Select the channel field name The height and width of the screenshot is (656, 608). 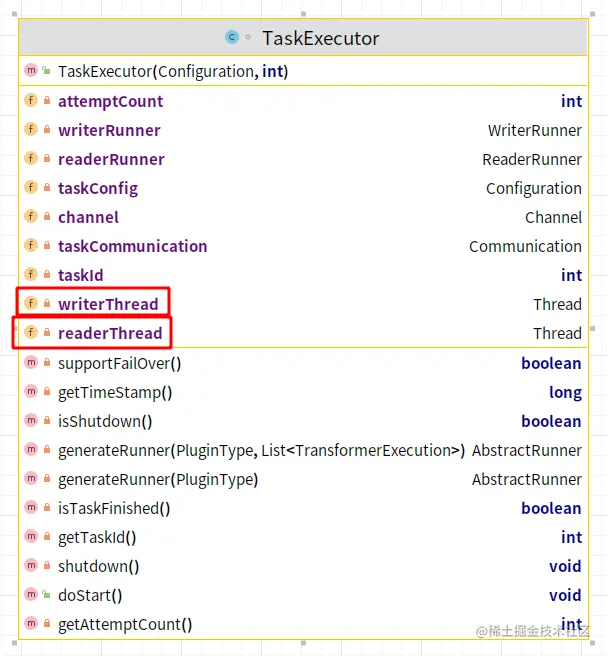click(88, 217)
